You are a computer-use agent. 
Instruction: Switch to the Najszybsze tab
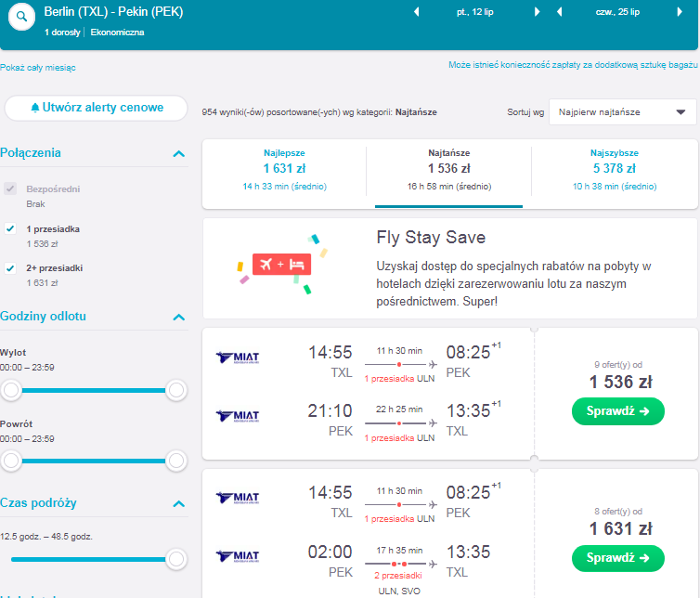click(615, 171)
